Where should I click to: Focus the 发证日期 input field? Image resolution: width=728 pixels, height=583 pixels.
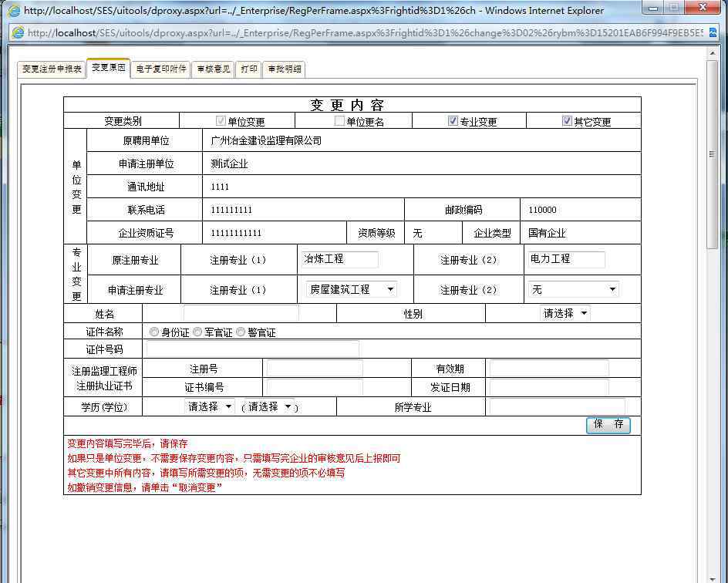click(x=549, y=387)
